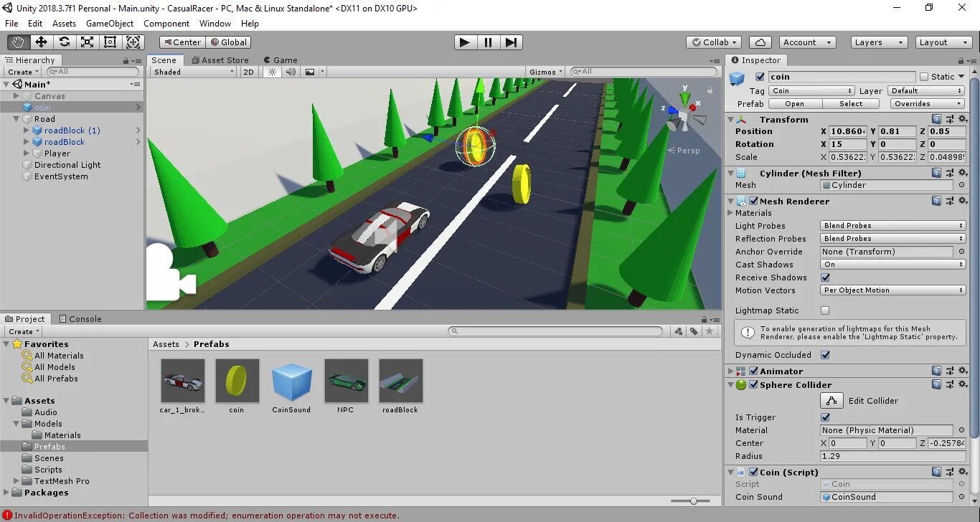
Task: Select the Move tool
Action: [41, 42]
